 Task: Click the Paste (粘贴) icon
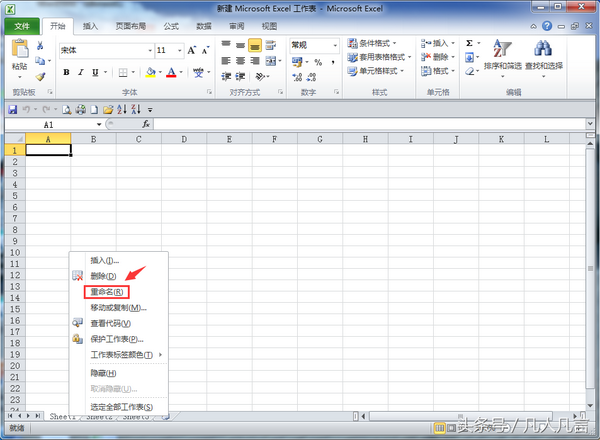19,52
